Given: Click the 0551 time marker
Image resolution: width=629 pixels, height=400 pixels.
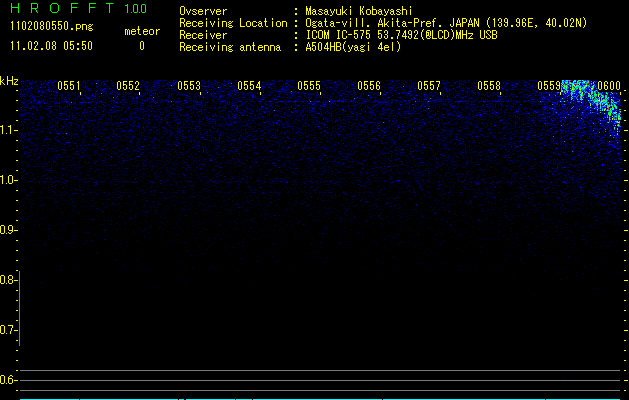Looking at the screenshot, I should [69, 86].
